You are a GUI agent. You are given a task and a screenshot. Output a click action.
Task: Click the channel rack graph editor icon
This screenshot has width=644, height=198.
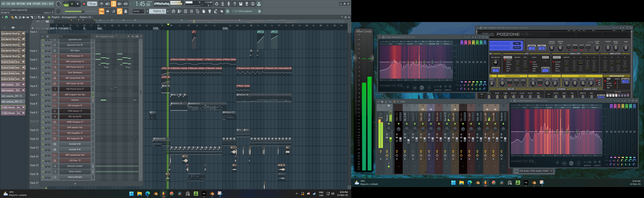(x=133, y=36)
